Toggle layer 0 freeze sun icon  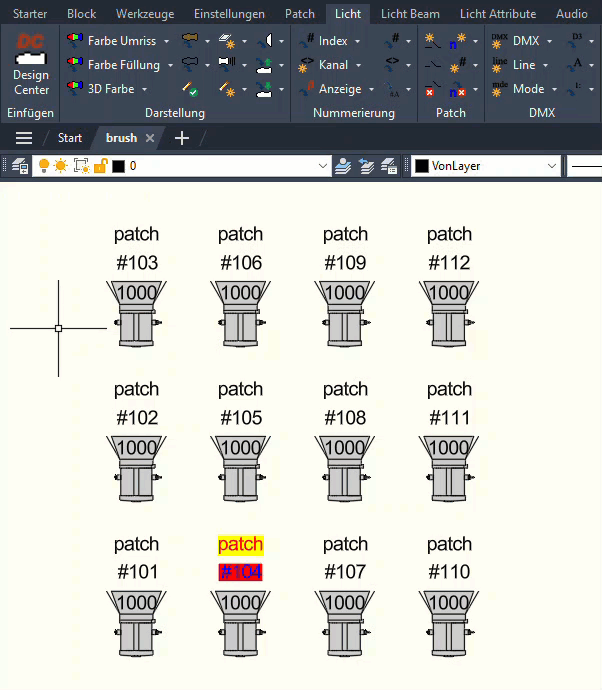pyautogui.click(x=61, y=166)
